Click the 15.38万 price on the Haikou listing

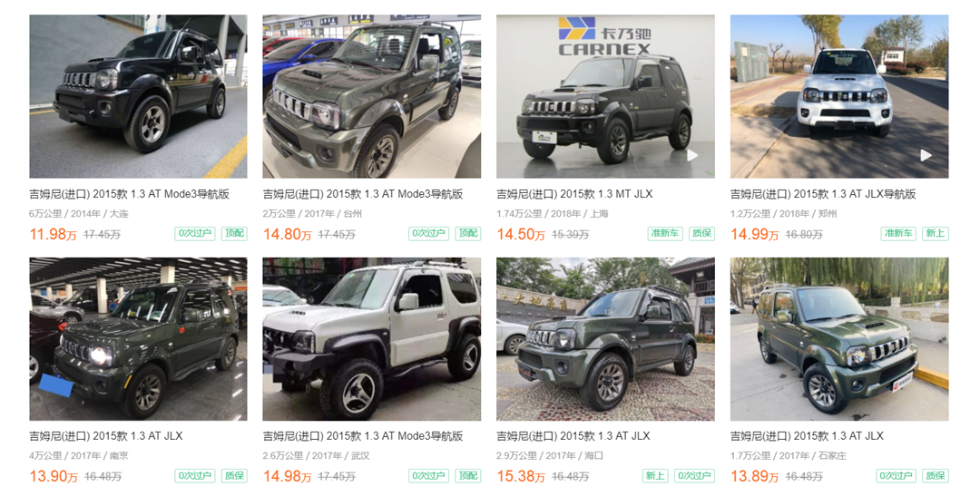coord(521,477)
